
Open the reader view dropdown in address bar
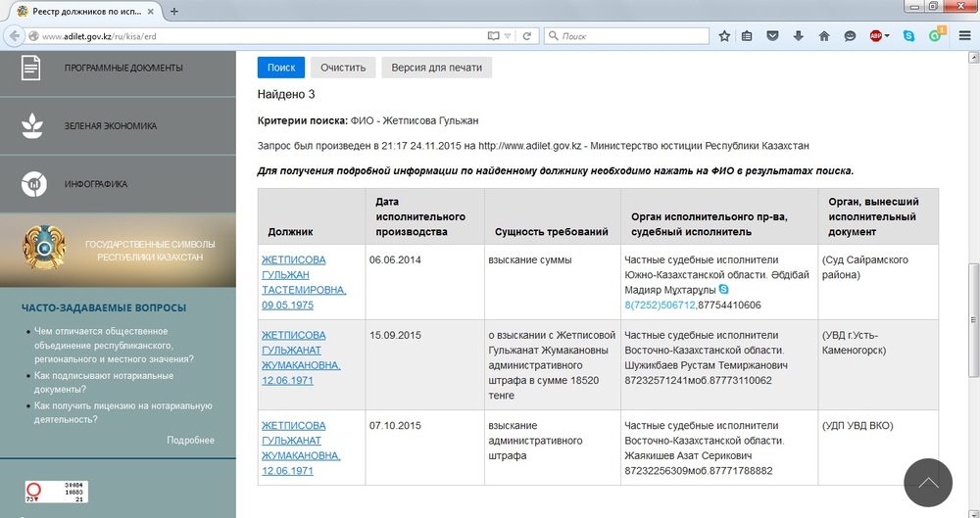tap(508, 36)
